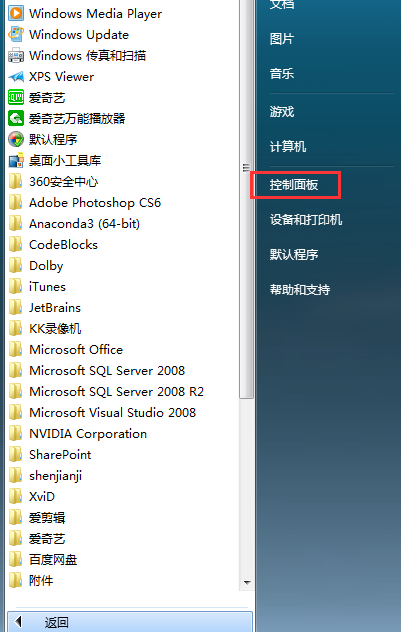The height and width of the screenshot is (632, 401).
Task: Click the 360安全中心 folder icon
Action: coord(16,181)
